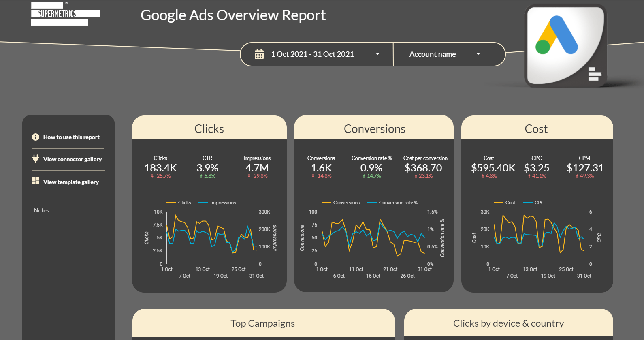Toggle Conversions series in chart legend
This screenshot has width=644, height=340.
coord(341,203)
